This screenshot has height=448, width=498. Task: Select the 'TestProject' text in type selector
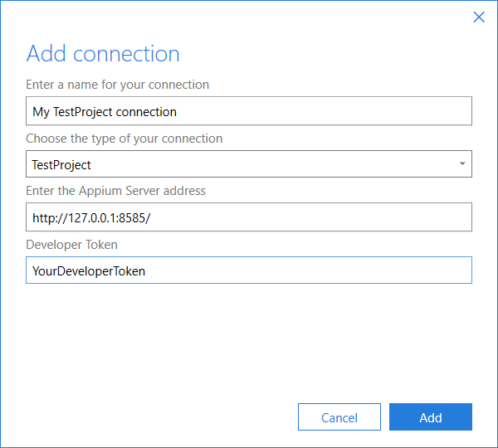pos(61,165)
